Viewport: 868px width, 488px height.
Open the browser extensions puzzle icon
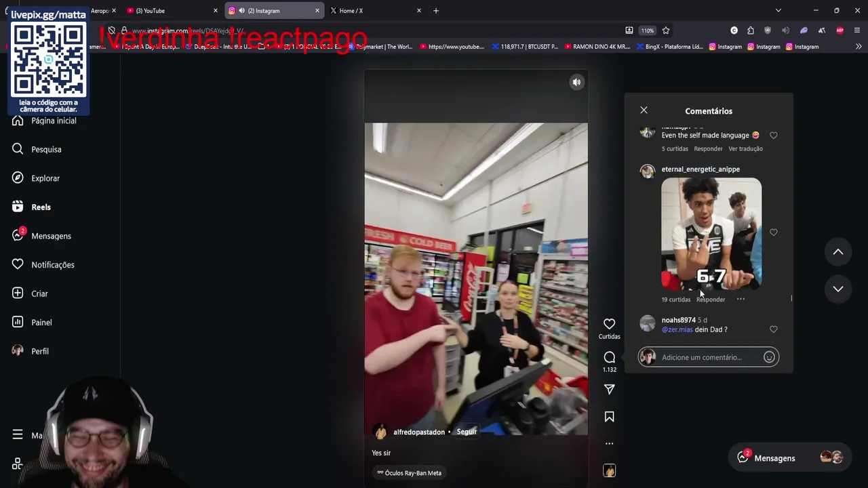coord(751,30)
